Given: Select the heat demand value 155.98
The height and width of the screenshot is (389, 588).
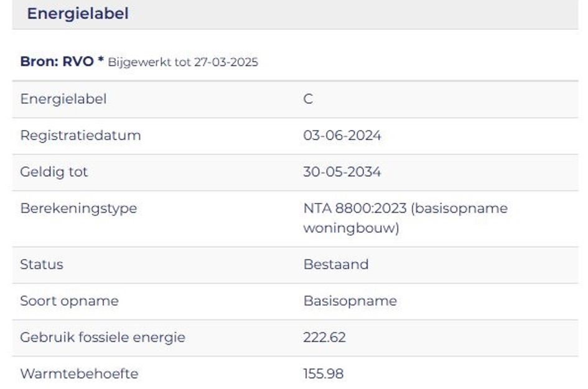Looking at the screenshot, I should (323, 374).
